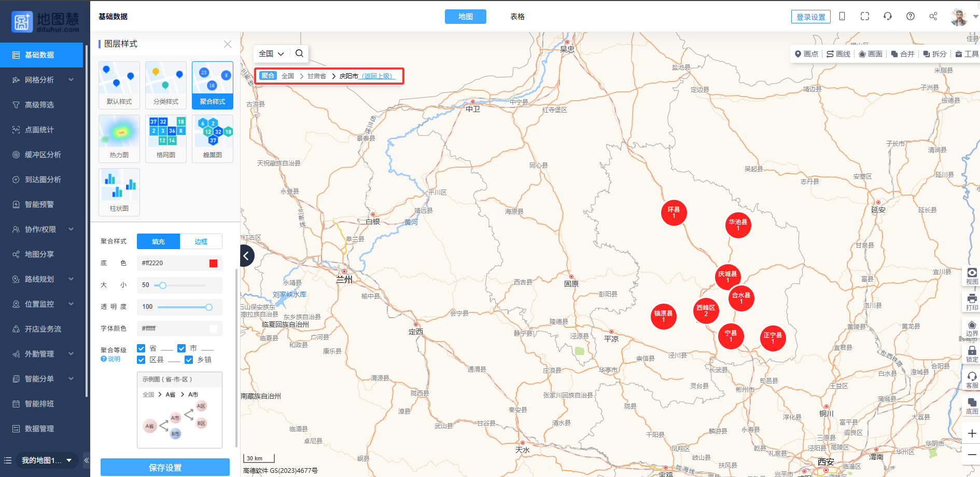Enter fullscreen using the expand icon

pyautogui.click(x=864, y=17)
